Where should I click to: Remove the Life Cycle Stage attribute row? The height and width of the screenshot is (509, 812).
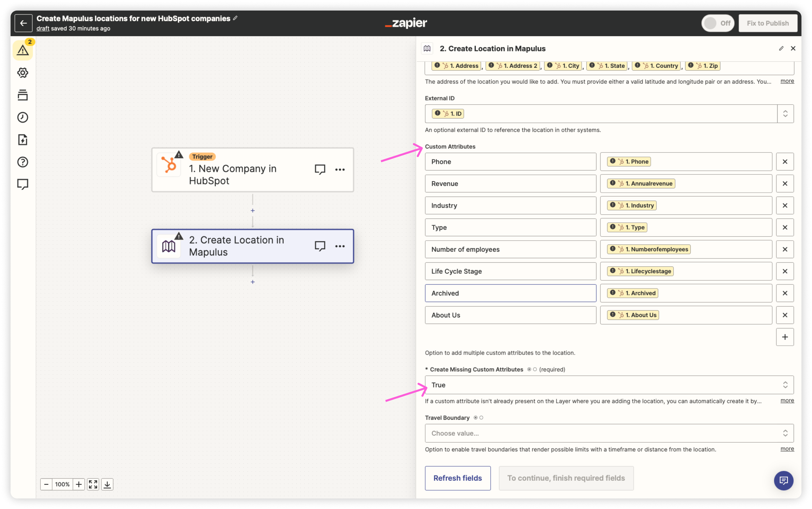[x=785, y=271]
